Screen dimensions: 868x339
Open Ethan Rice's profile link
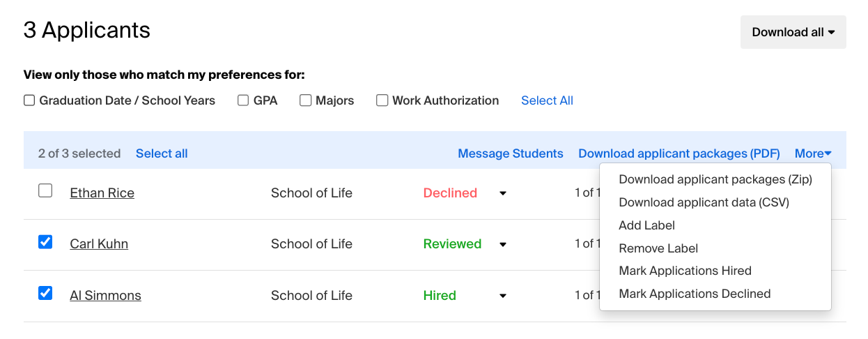pyautogui.click(x=102, y=193)
